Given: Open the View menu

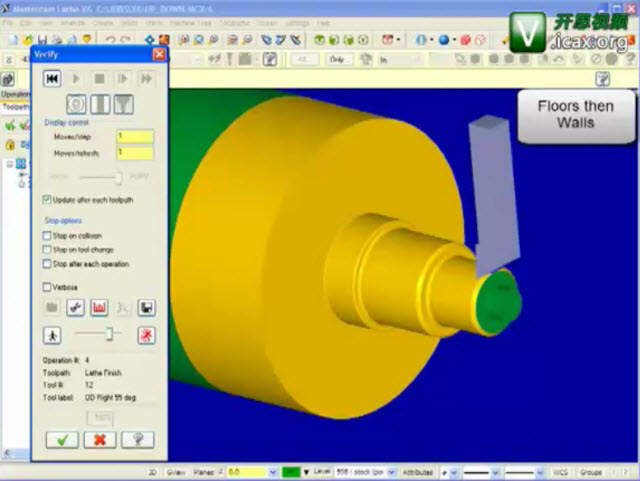Looking at the screenshot, I should [x=46, y=23].
